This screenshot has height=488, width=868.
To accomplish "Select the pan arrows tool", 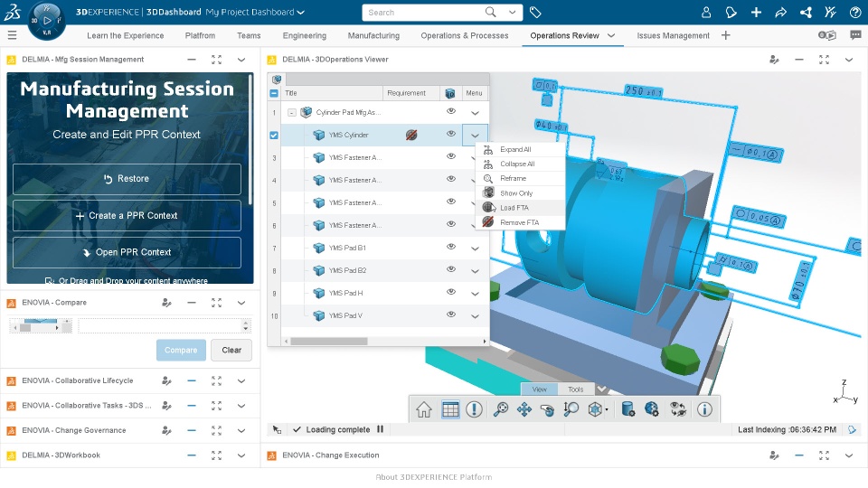I will (x=524, y=409).
